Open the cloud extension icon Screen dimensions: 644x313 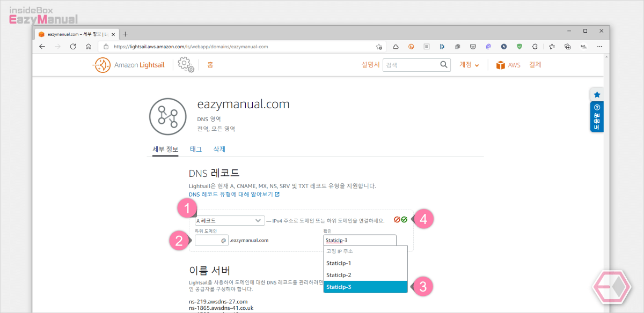pyautogui.click(x=396, y=47)
